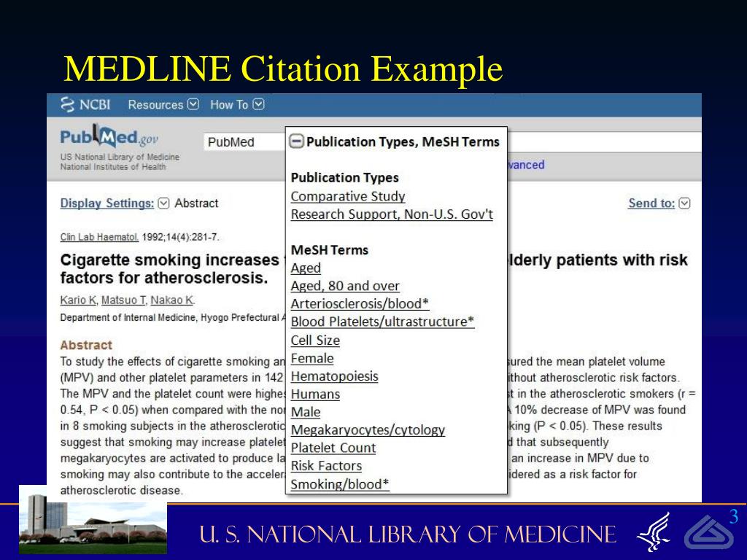Click the Abstract section heading
This screenshot has height=560, width=747.
point(86,345)
